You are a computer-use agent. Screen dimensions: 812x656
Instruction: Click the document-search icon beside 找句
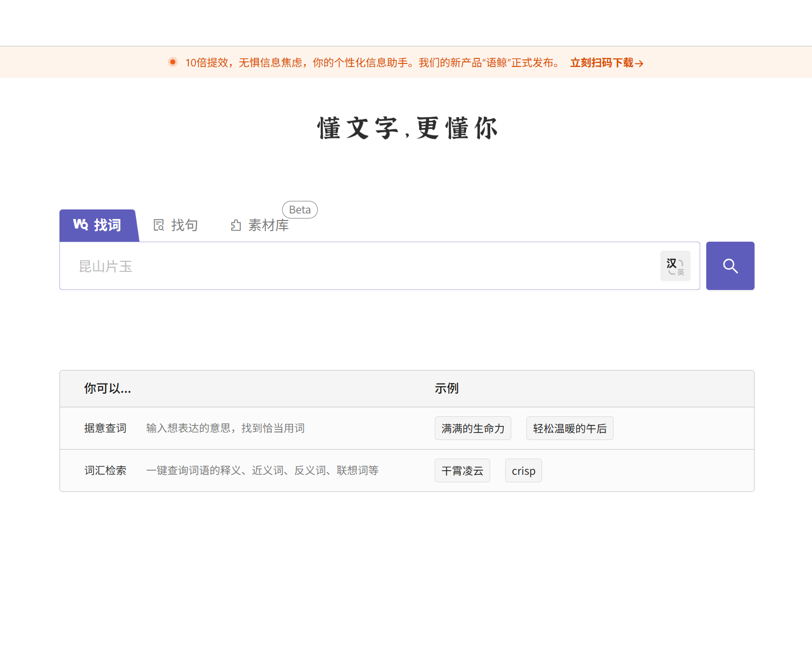158,225
